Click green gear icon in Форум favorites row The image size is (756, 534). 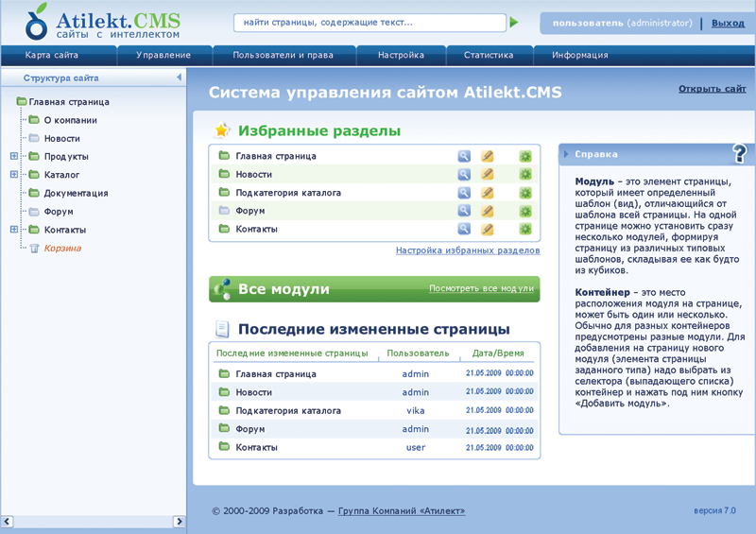(525, 211)
